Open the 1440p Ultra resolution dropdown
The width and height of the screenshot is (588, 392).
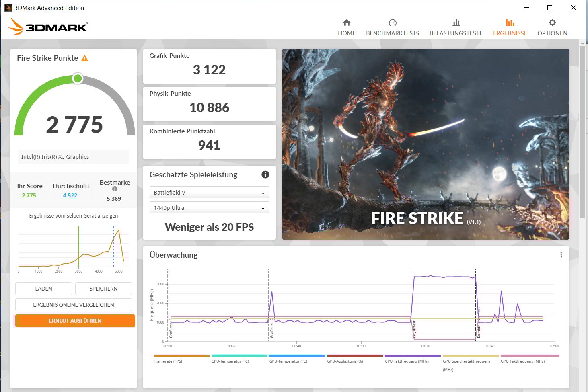(209, 208)
